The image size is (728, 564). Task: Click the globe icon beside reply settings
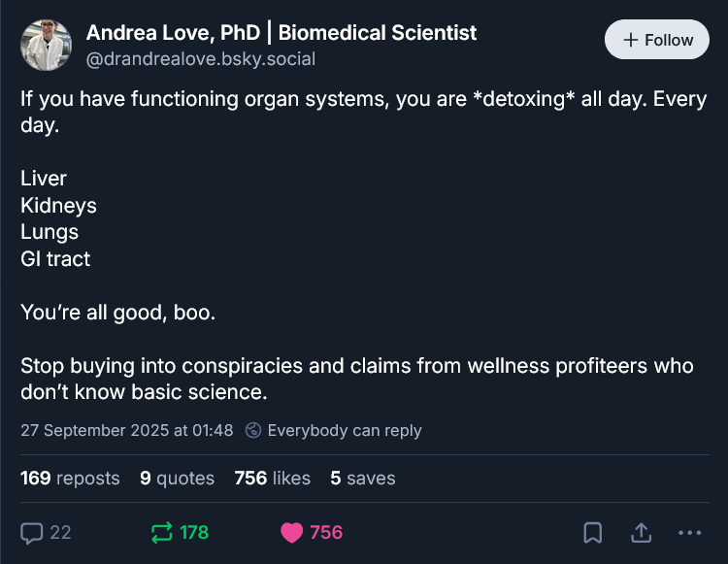[x=253, y=430]
